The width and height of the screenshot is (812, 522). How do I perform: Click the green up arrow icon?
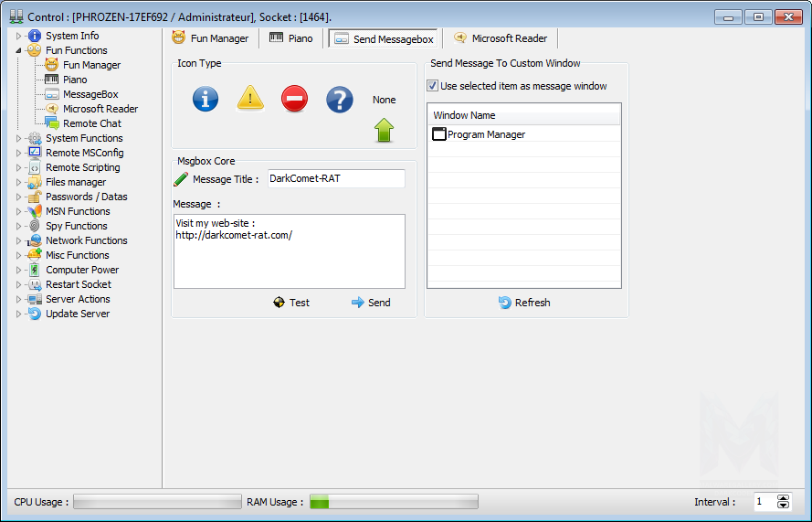pyautogui.click(x=384, y=131)
